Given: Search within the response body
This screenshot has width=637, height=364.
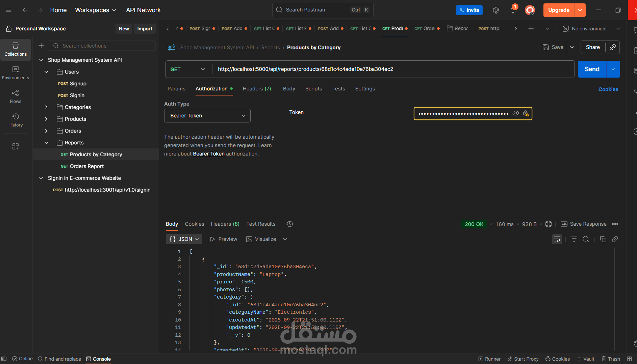Looking at the screenshot, I should (x=586, y=239).
